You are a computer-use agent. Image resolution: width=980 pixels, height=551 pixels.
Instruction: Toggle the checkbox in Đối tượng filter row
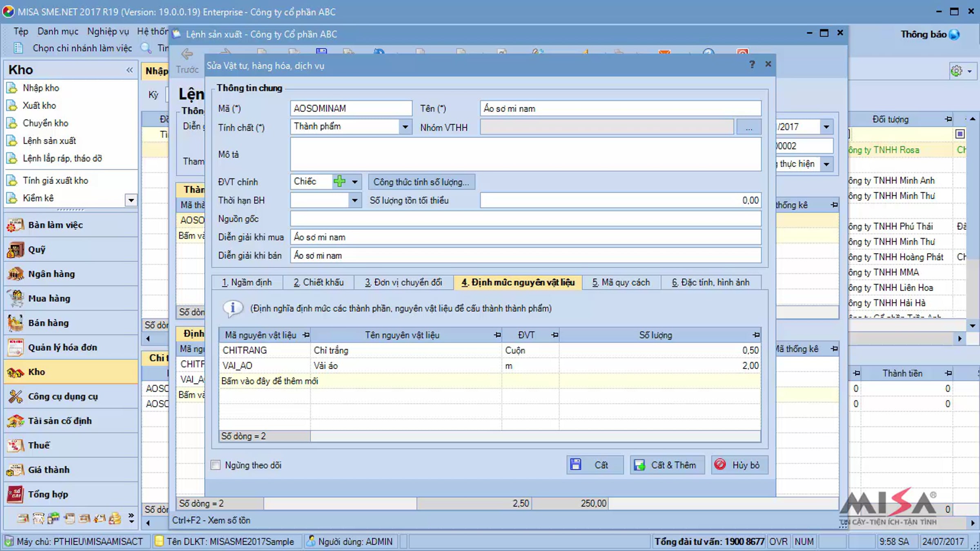[960, 134]
